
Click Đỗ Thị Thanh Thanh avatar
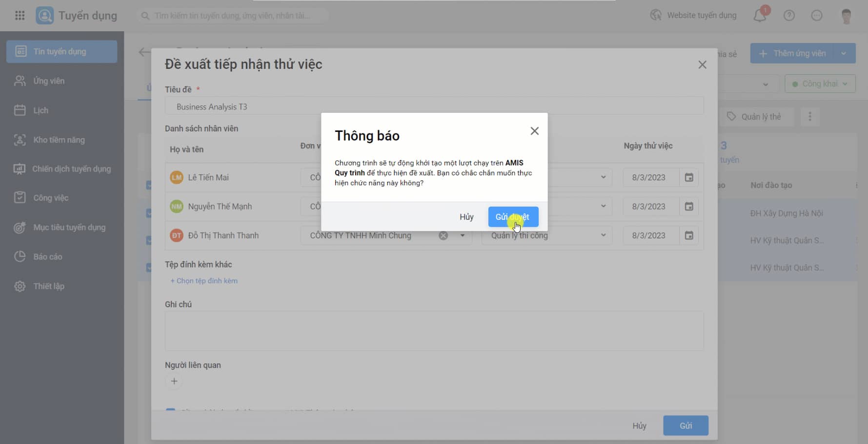176,235
